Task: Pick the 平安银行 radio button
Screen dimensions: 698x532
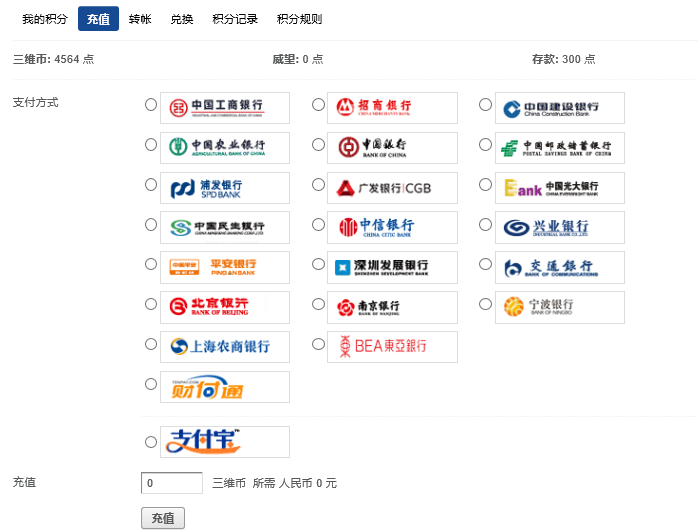Action: tap(151, 264)
